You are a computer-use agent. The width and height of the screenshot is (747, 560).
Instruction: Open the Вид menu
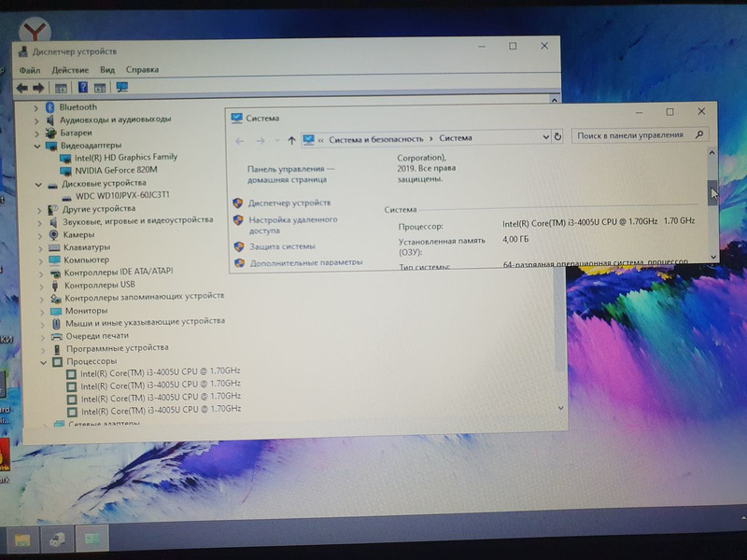107,69
